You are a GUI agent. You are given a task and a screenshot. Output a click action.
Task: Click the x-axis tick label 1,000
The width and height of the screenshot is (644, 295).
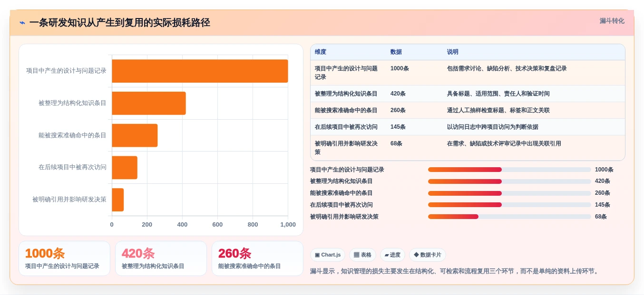coord(288,225)
